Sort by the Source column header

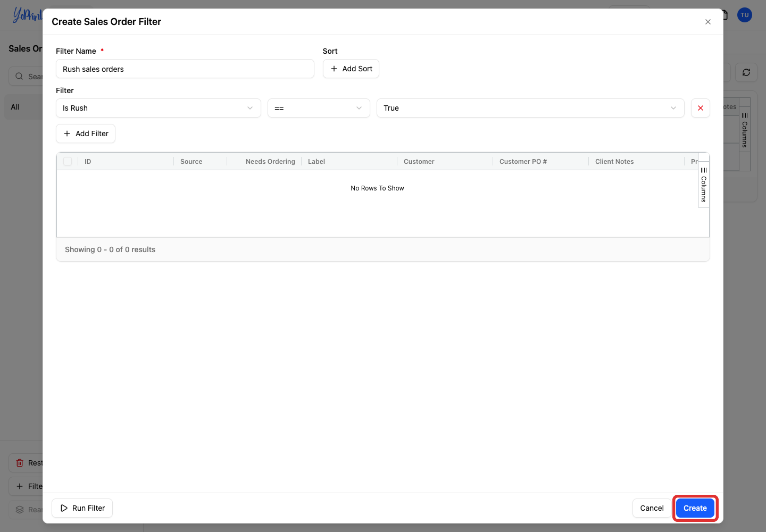(191, 162)
